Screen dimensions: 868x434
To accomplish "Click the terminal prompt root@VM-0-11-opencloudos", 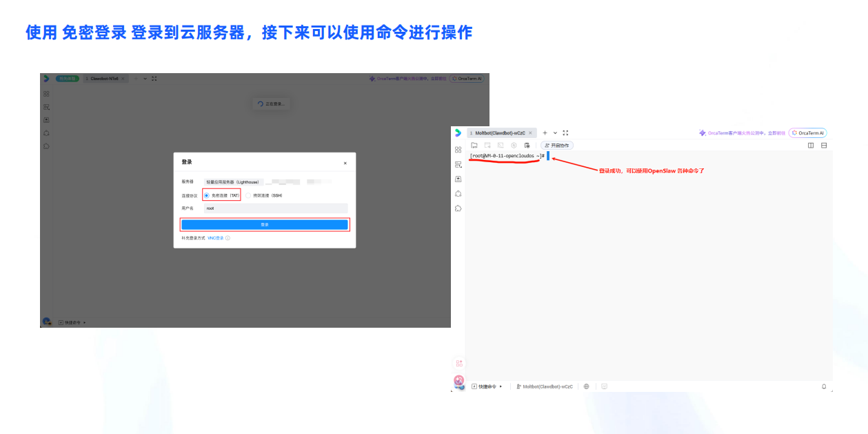I will (507, 156).
